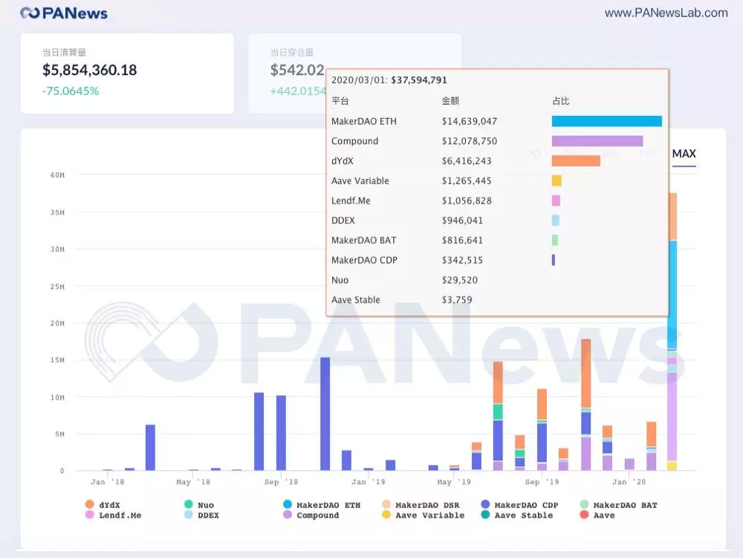Select the partially hidden 7D range tab

(533, 154)
